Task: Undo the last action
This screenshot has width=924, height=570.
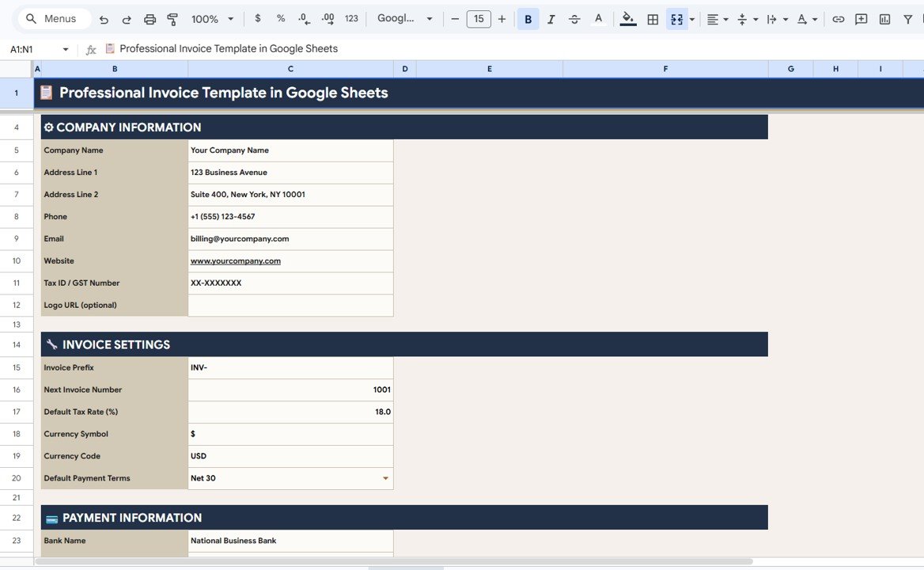Action: tap(104, 18)
